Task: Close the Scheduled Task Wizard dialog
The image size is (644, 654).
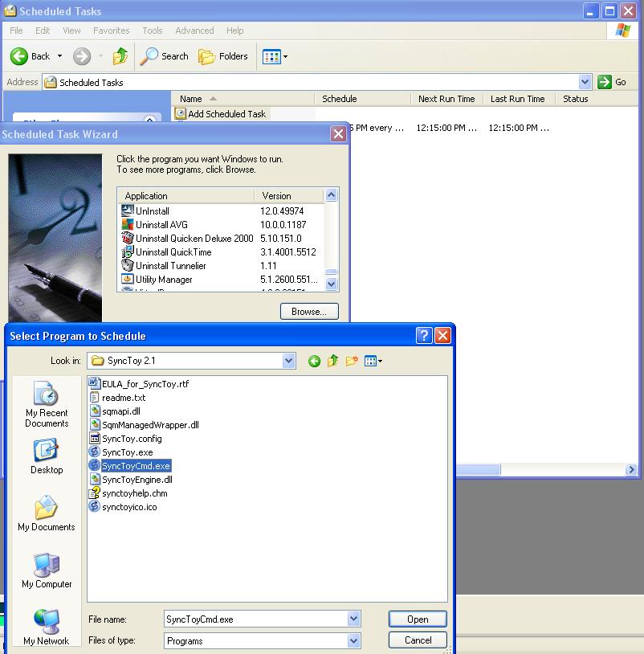Action: 338,134
